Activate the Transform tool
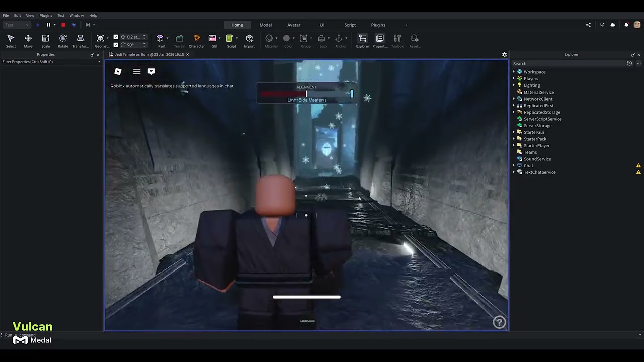 point(80,41)
